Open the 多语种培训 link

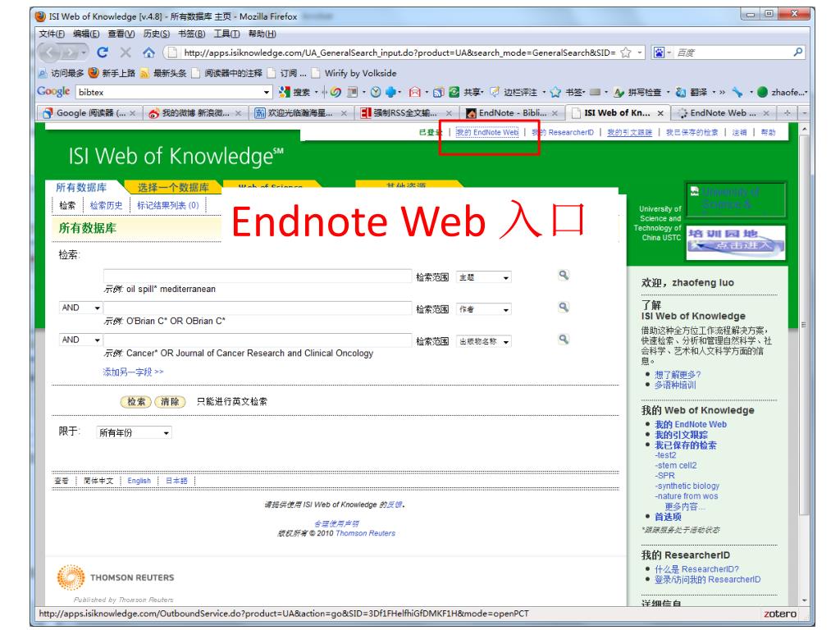point(675,385)
